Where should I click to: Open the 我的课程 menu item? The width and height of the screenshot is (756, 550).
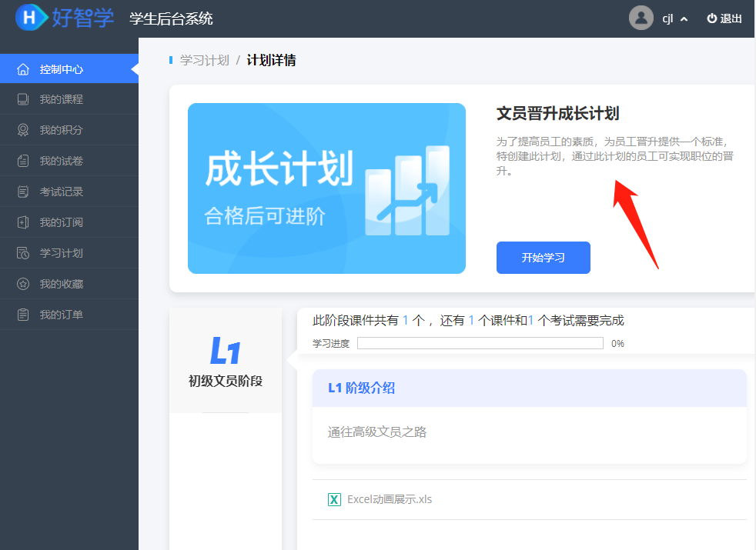tap(69, 99)
